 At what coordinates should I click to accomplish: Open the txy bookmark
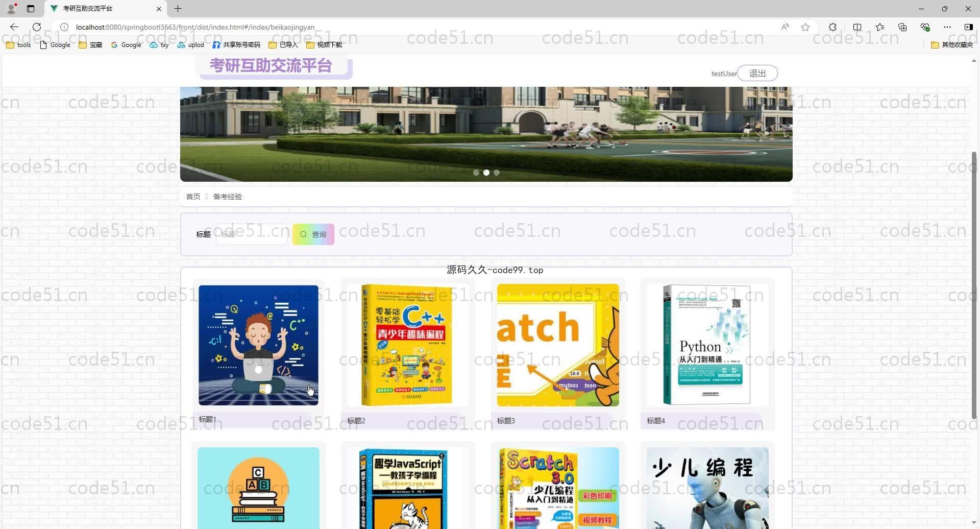pyautogui.click(x=159, y=45)
